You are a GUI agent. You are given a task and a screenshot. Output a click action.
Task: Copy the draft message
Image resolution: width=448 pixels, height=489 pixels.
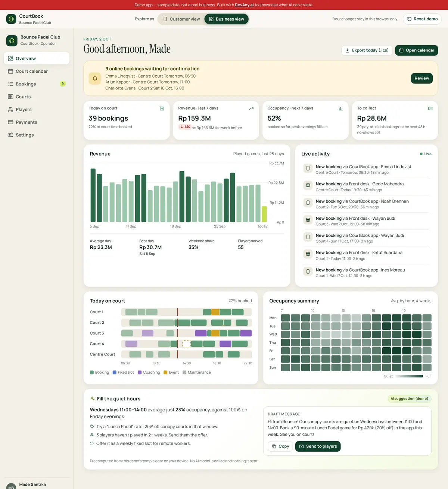coord(280,446)
